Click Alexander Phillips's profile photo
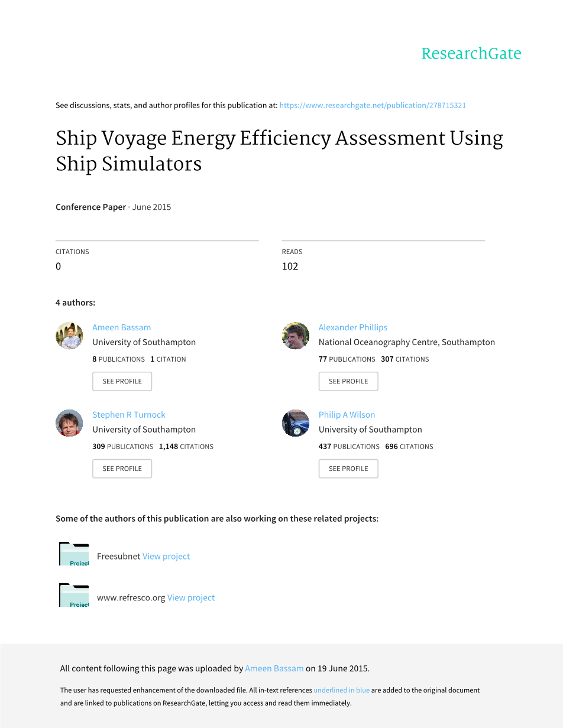The width and height of the screenshot is (563, 728). [296, 336]
